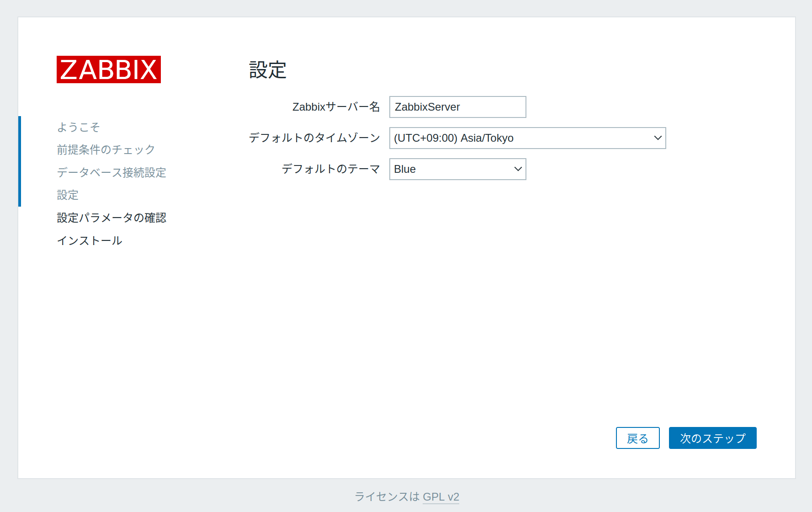The width and height of the screenshot is (812, 512).
Task: Select the インストール step
Action: pyautogui.click(x=90, y=240)
